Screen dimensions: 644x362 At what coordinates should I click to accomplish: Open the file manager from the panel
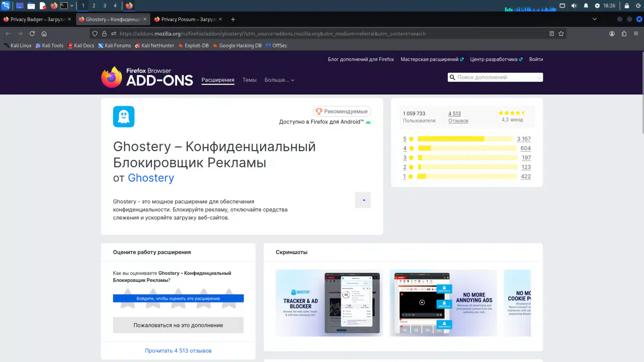tap(31, 6)
